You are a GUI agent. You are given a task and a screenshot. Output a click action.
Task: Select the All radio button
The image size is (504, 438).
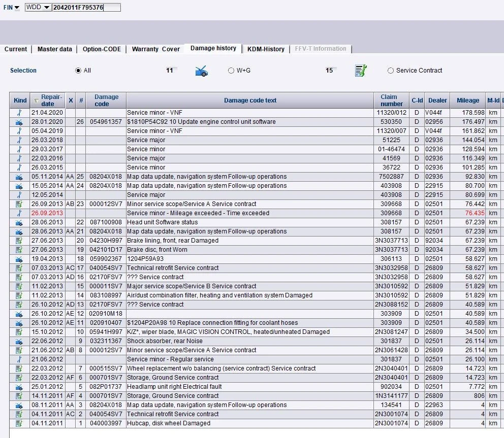78,71
